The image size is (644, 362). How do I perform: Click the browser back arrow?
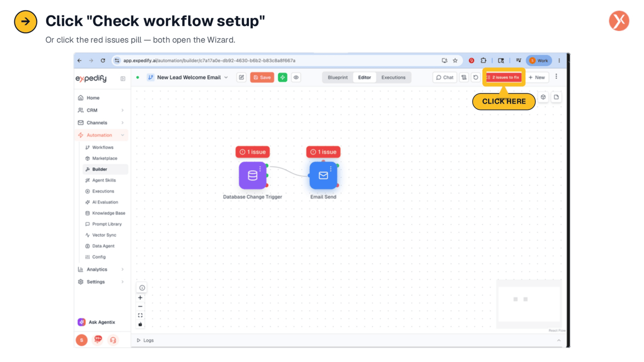coord(79,60)
